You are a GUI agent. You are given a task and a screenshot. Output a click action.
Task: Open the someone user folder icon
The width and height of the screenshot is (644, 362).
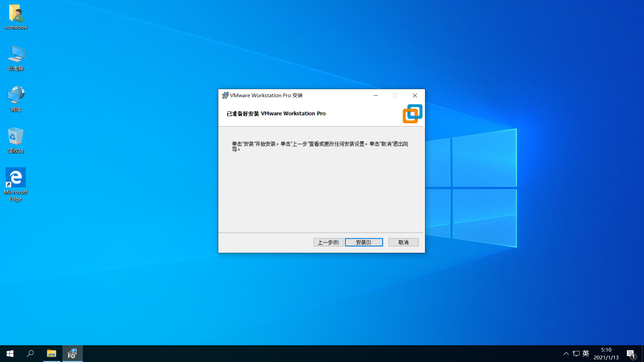pos(16,13)
